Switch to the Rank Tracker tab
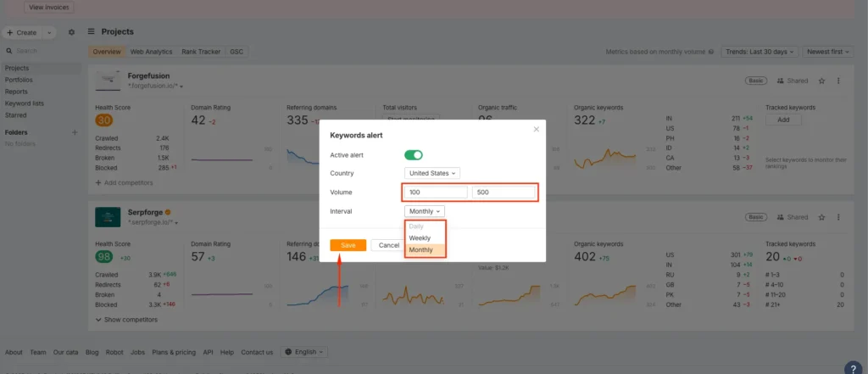Viewport: 868px width, 374px height. click(201, 52)
